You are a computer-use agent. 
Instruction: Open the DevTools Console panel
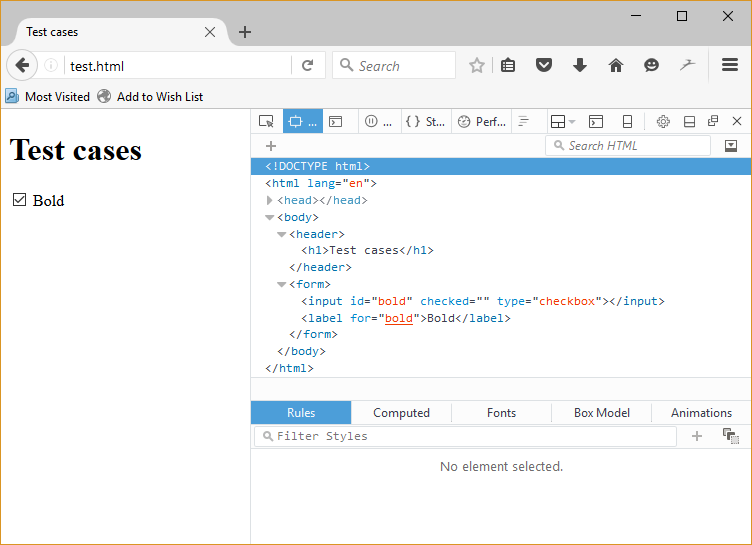pos(336,122)
